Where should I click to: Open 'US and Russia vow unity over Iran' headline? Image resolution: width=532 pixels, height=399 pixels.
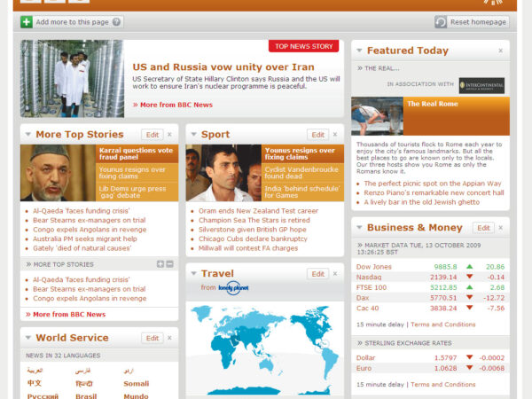pos(223,66)
